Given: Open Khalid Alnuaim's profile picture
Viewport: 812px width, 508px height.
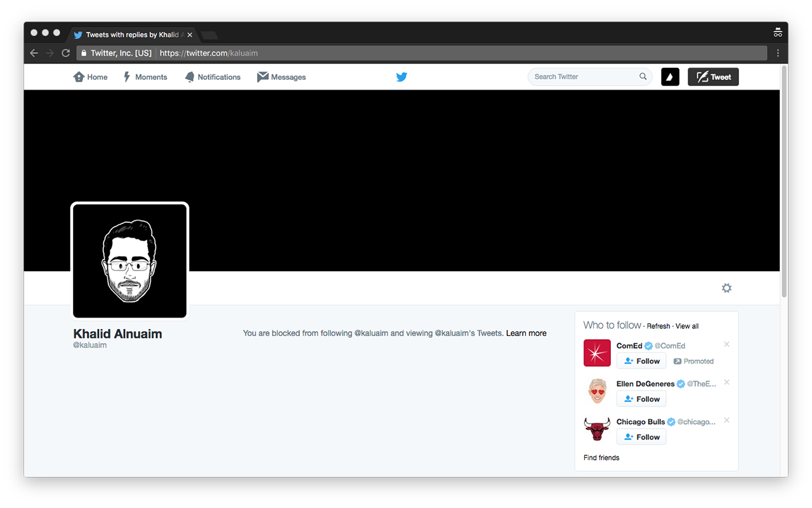Looking at the screenshot, I should [x=130, y=261].
